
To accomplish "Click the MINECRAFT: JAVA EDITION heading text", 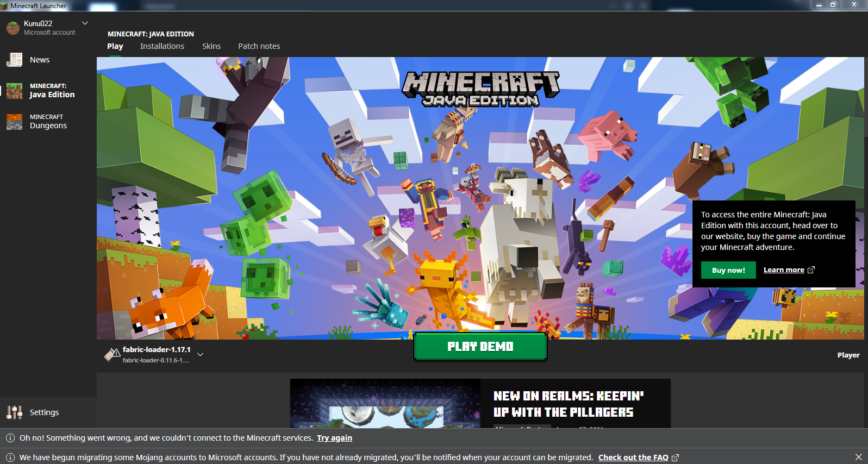I will click(151, 34).
